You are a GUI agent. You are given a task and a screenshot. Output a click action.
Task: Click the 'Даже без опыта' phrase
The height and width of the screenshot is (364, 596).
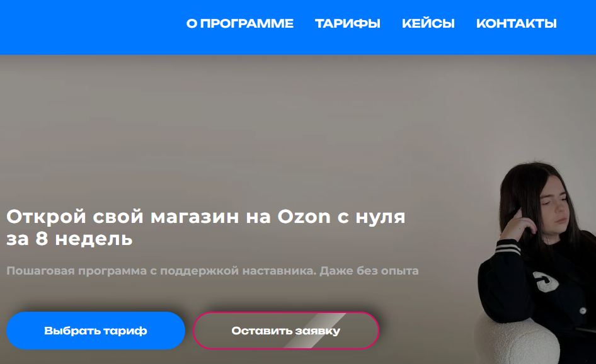coord(369,271)
